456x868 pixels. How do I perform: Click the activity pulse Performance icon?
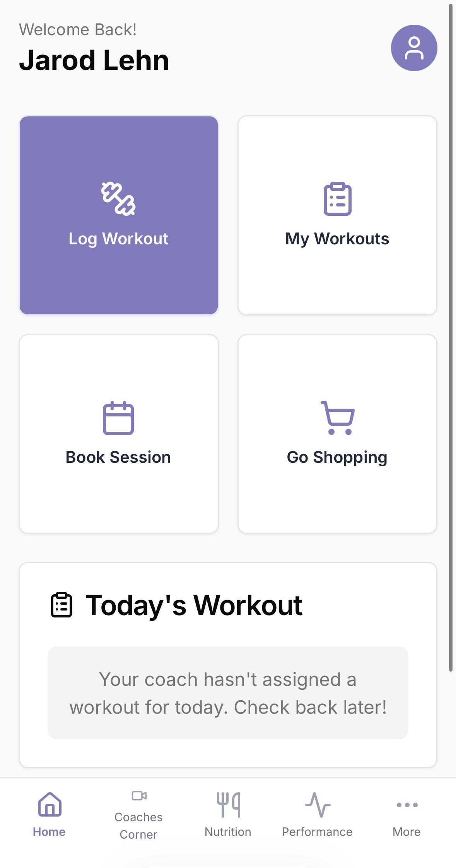[x=318, y=804]
